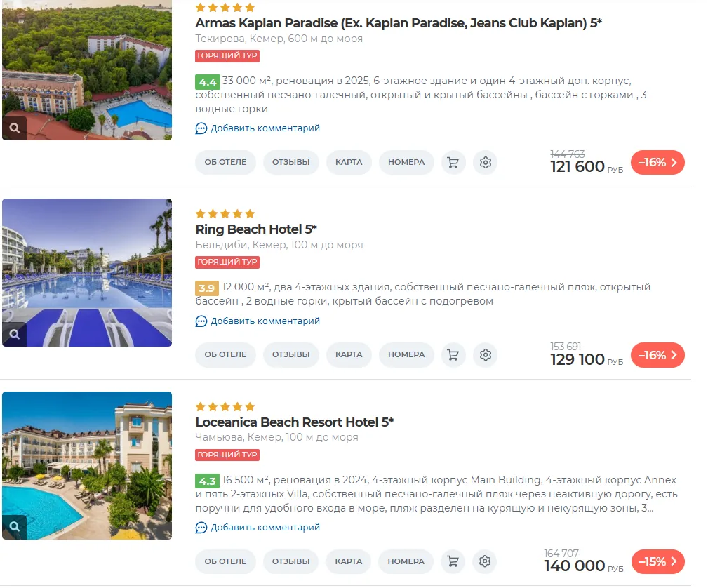The height and width of the screenshot is (588, 708).
Task: Open gear settings for Armas Kaplan Paradise
Action: [x=486, y=163]
